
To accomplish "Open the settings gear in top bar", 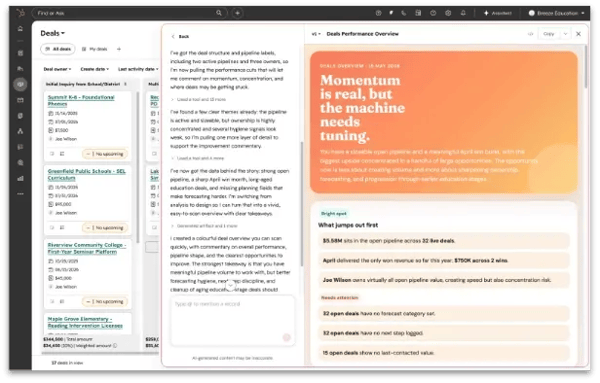I will 448,13.
